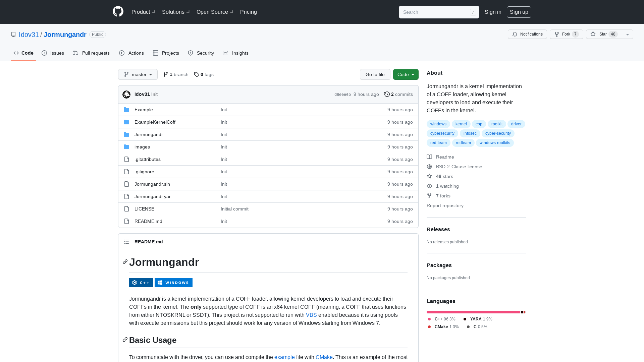Viewport: 644px width, 362px height.
Task: Click the 'Initial commit' message on LICENSE row
Action: (x=234, y=209)
